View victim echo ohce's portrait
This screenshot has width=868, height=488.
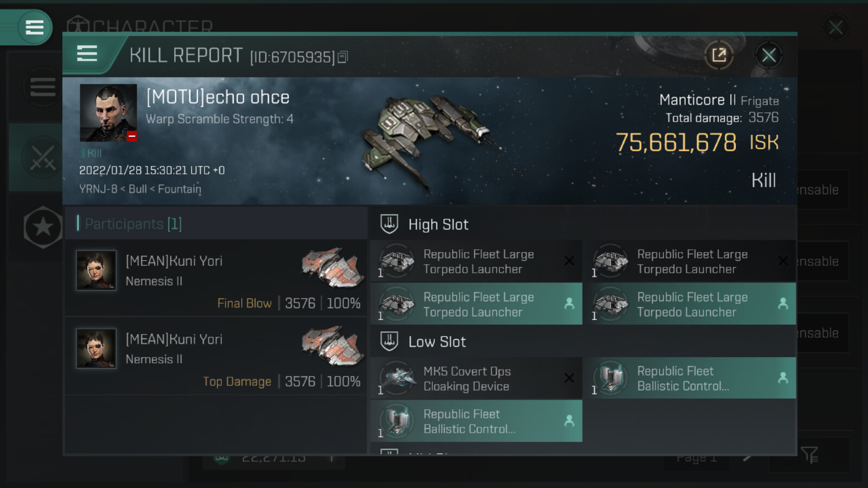[x=108, y=113]
